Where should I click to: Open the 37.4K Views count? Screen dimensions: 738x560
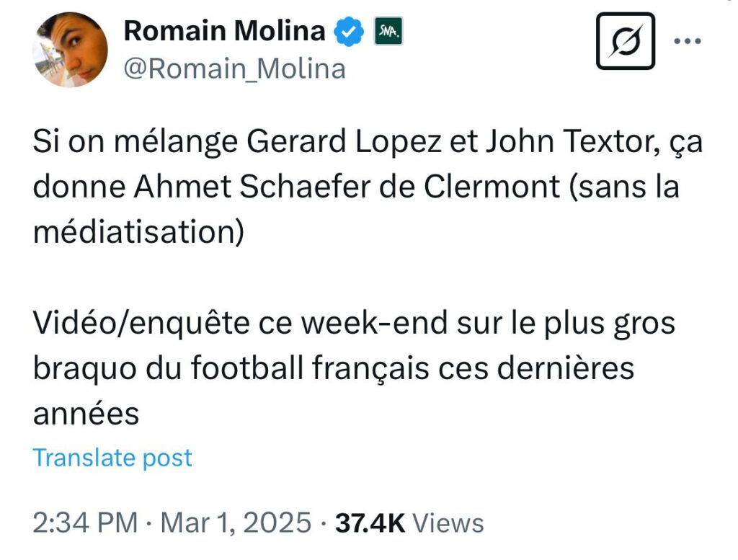click(409, 523)
